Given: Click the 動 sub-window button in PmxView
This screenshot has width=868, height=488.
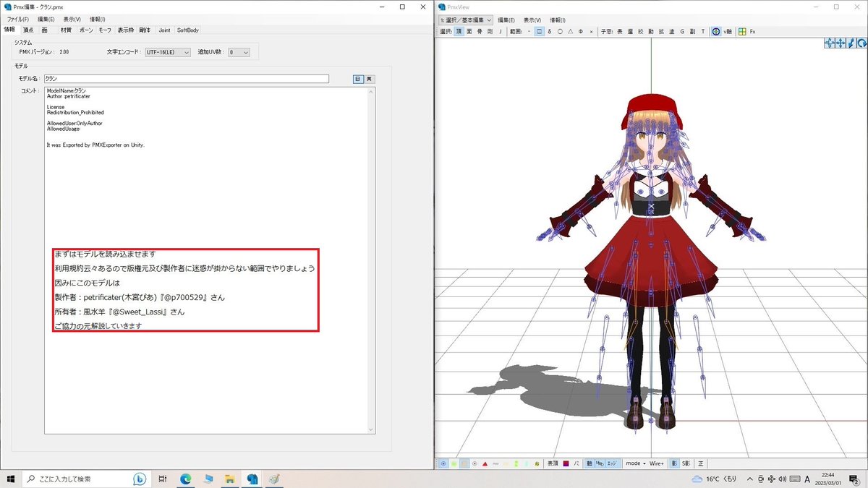Looking at the screenshot, I should [x=651, y=31].
